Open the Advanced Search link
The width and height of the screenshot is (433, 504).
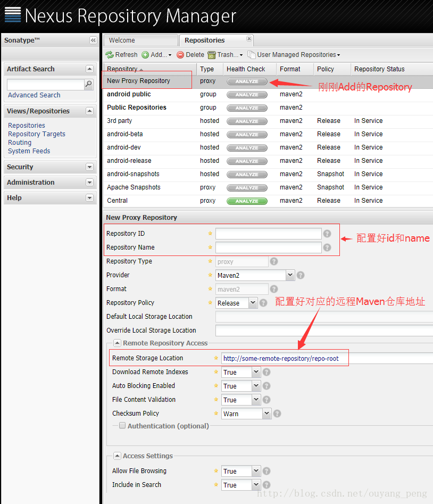pyautogui.click(x=34, y=95)
